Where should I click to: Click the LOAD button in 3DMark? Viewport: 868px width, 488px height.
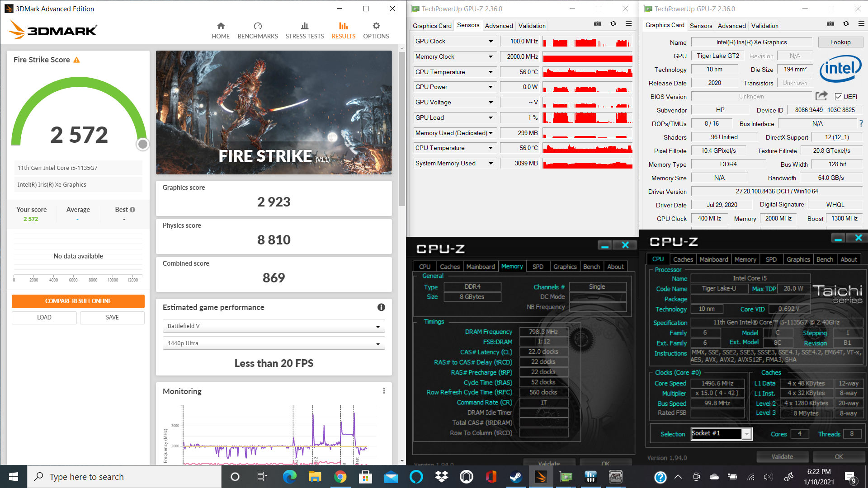(x=44, y=317)
